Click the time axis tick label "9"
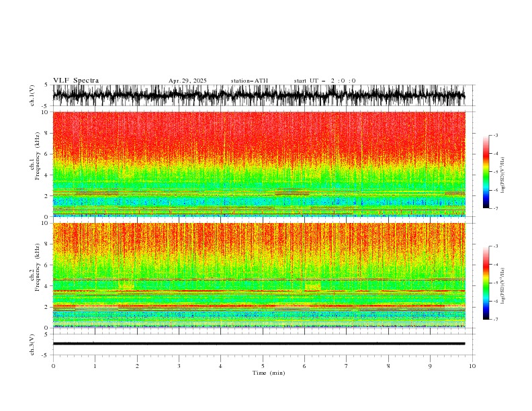The width and height of the screenshot is (532, 411). (430, 366)
